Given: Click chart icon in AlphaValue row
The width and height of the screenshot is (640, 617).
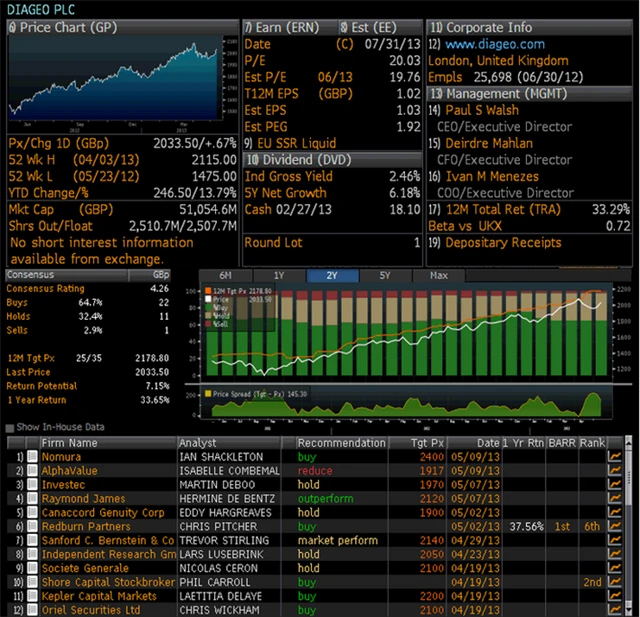Looking at the screenshot, I should [614, 471].
